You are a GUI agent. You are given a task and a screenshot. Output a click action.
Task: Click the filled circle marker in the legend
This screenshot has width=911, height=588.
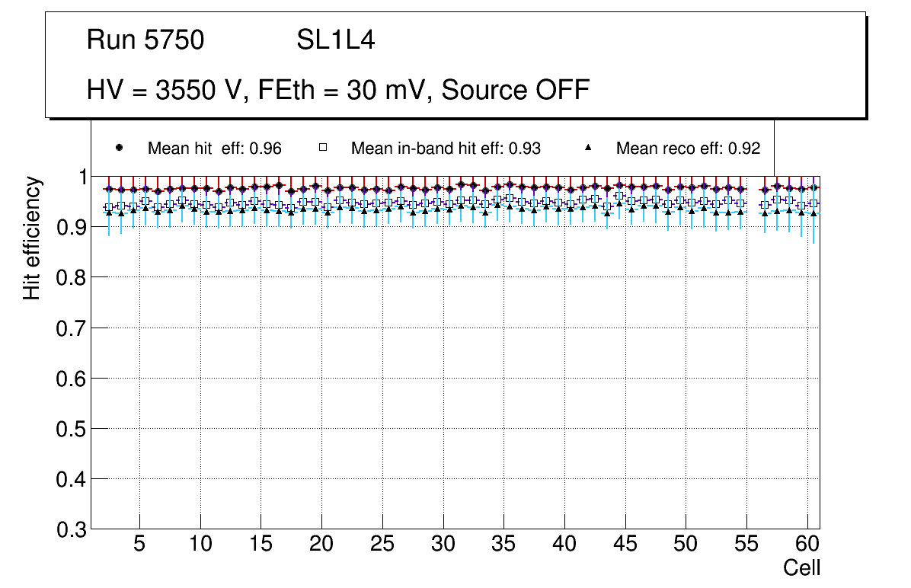coord(119,148)
